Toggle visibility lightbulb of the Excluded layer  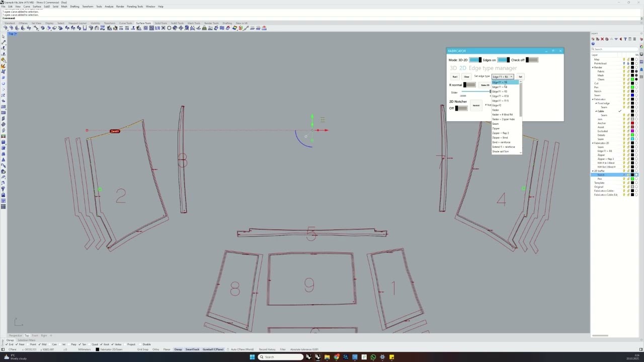[624, 131]
